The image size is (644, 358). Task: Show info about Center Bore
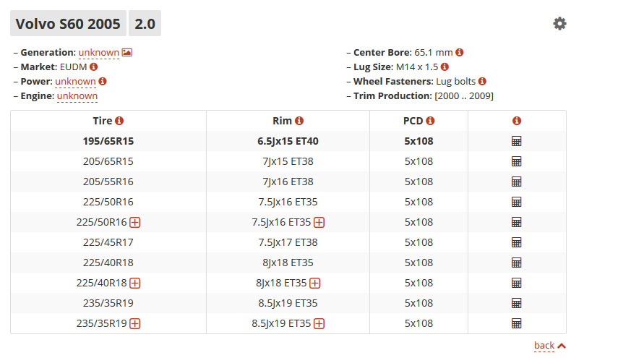[x=460, y=53]
